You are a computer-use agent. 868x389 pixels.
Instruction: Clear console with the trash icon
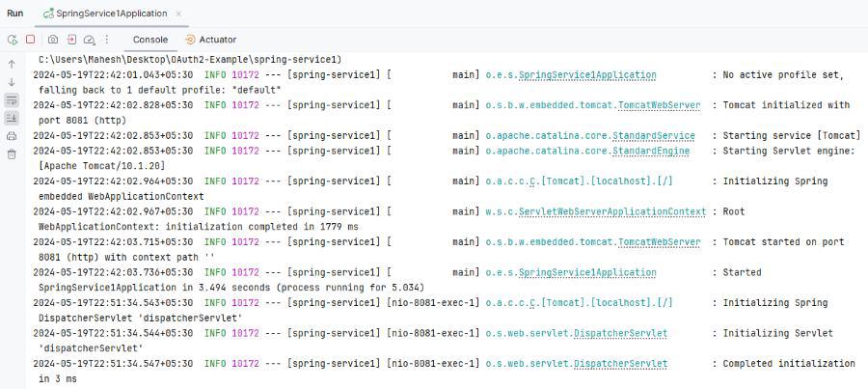pos(12,154)
